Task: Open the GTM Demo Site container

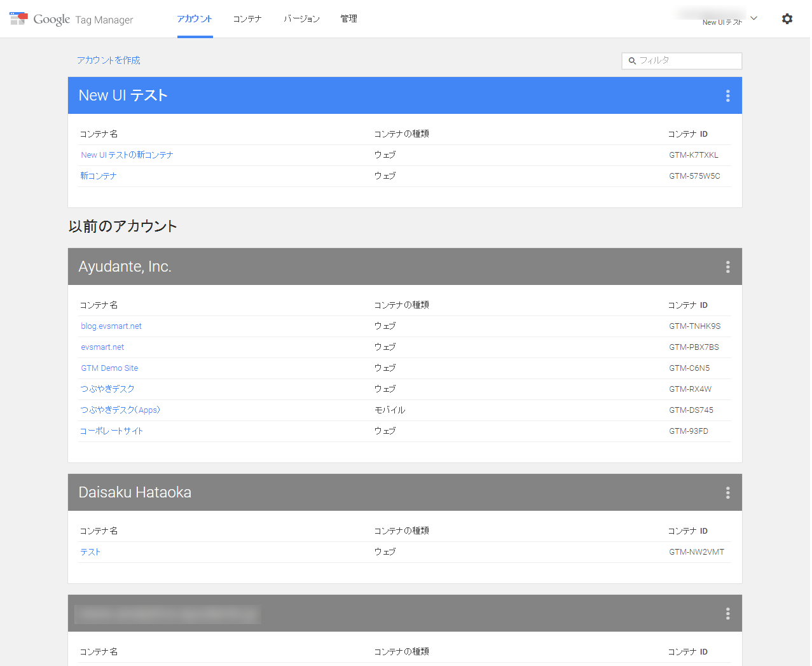Action: (x=109, y=368)
